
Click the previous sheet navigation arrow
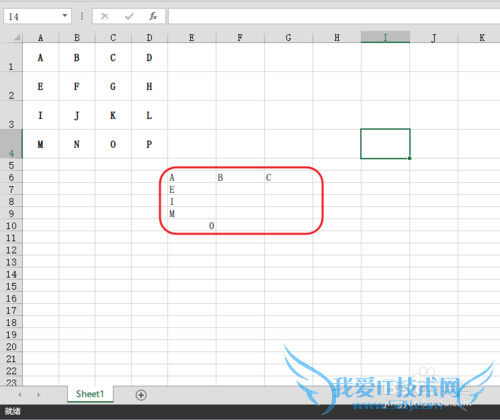pyautogui.click(x=20, y=395)
